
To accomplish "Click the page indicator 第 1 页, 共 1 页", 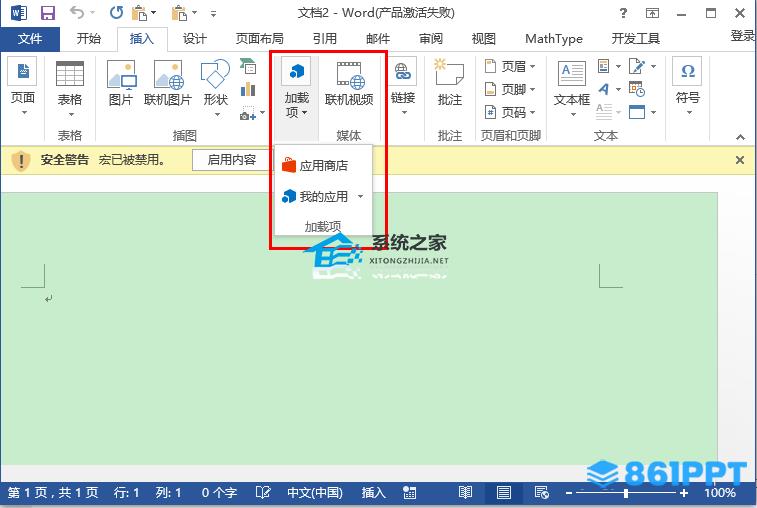I will (x=53, y=493).
